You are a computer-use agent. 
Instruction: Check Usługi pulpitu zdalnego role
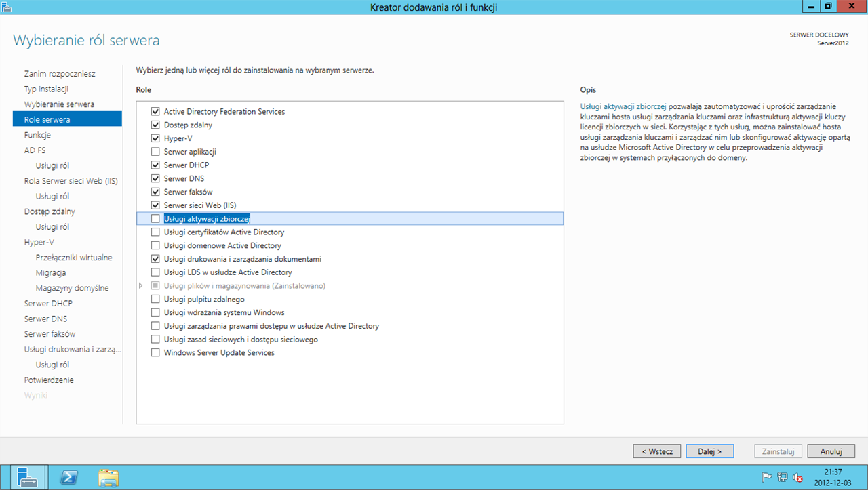click(x=156, y=299)
